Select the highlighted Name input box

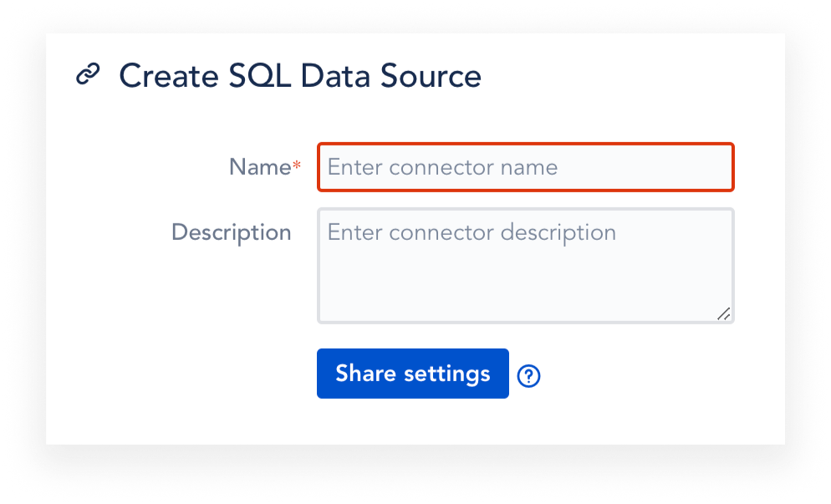pos(525,167)
